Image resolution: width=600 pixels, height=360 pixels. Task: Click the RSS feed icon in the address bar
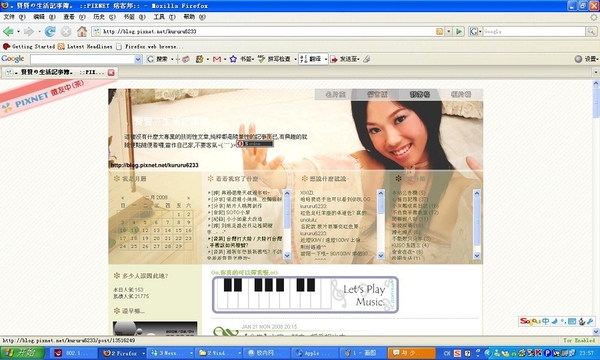click(x=440, y=31)
